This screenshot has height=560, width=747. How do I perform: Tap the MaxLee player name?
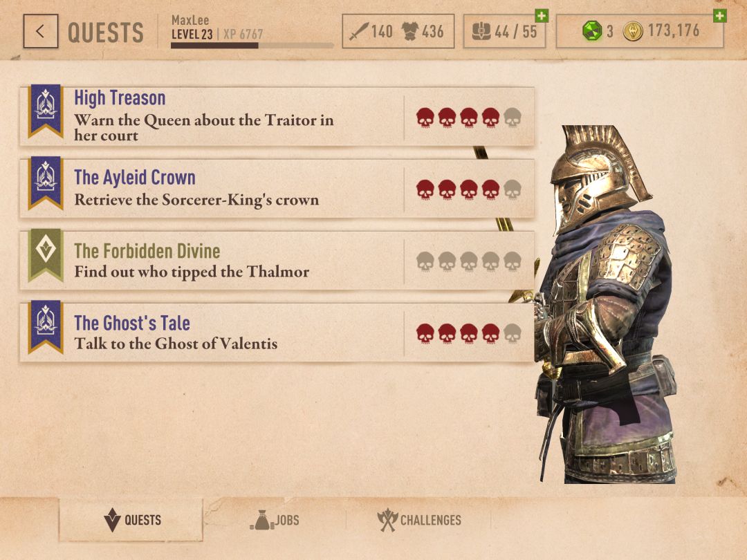(190, 20)
